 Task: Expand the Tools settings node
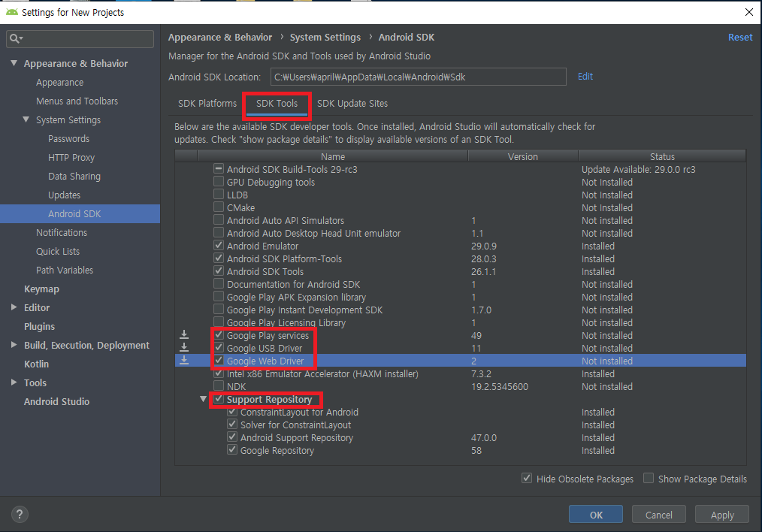[14, 382]
